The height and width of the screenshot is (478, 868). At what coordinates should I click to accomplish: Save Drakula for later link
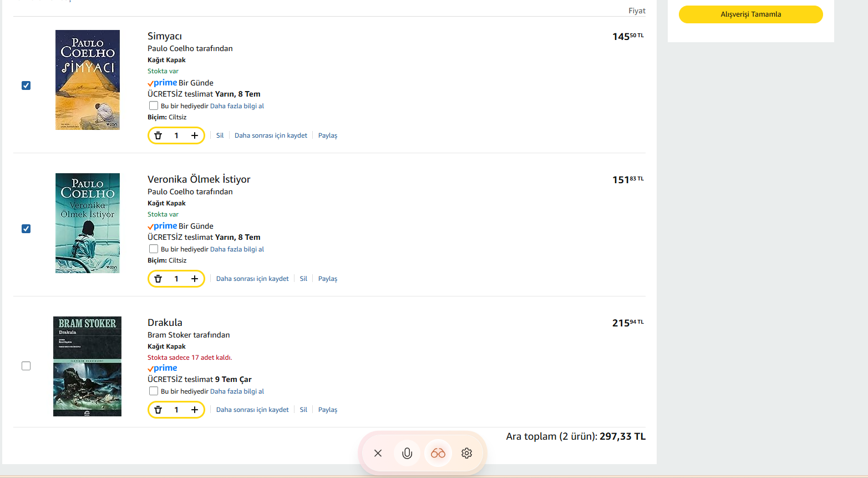252,410
